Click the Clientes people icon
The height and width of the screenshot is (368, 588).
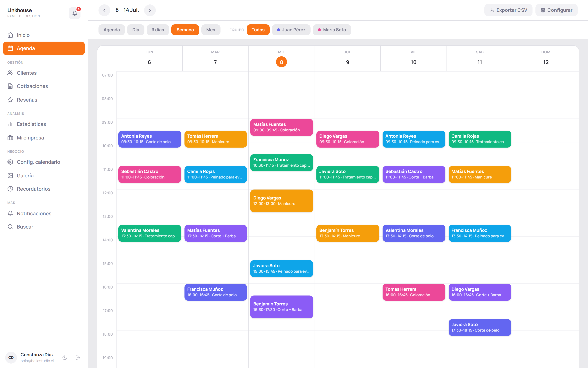coord(10,73)
